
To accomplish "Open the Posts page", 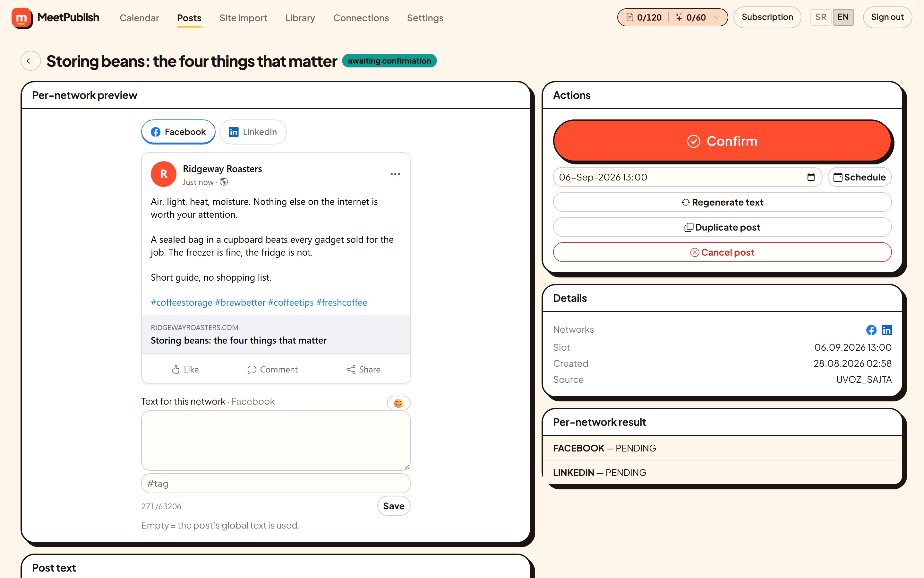I will point(189,18).
